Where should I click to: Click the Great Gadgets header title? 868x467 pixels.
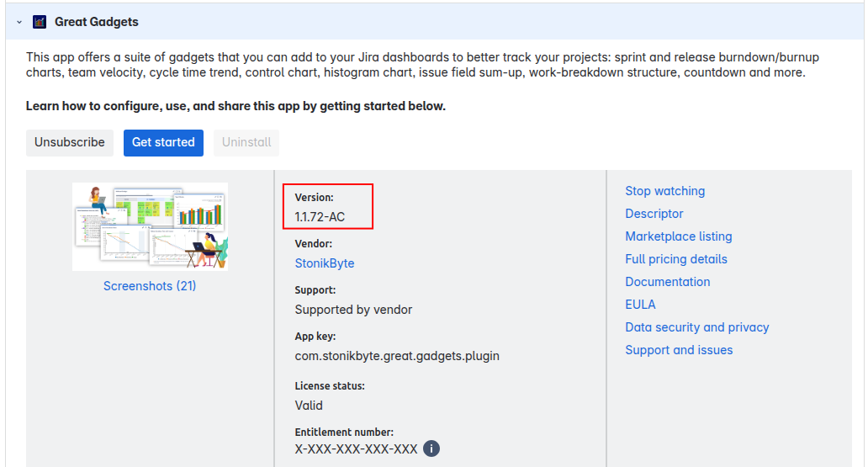pos(97,22)
